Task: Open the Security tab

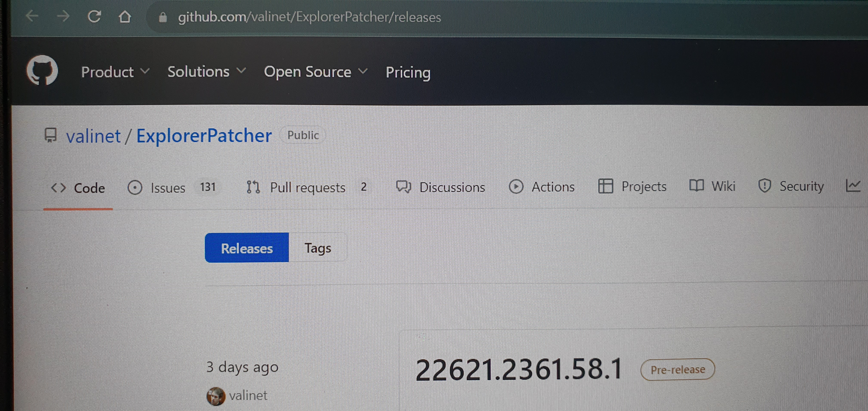Action: [791, 186]
